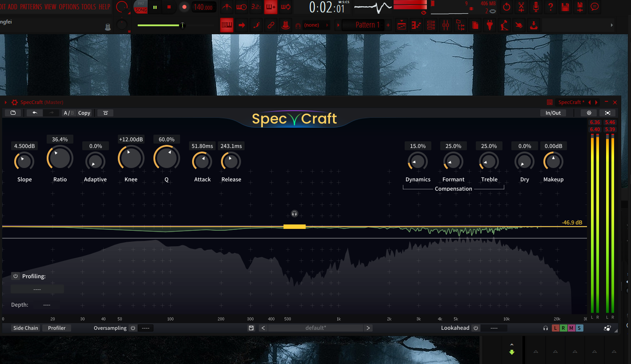Open help with the question mark icon
631x364 pixels.
click(551, 7)
